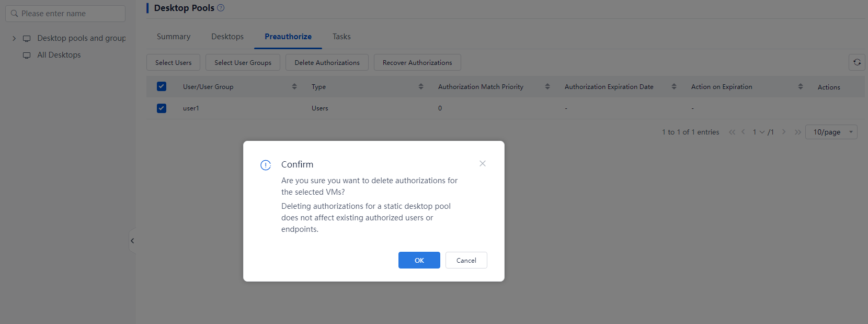The image size is (868, 324).
Task: Click the user1 cell
Action: click(191, 108)
